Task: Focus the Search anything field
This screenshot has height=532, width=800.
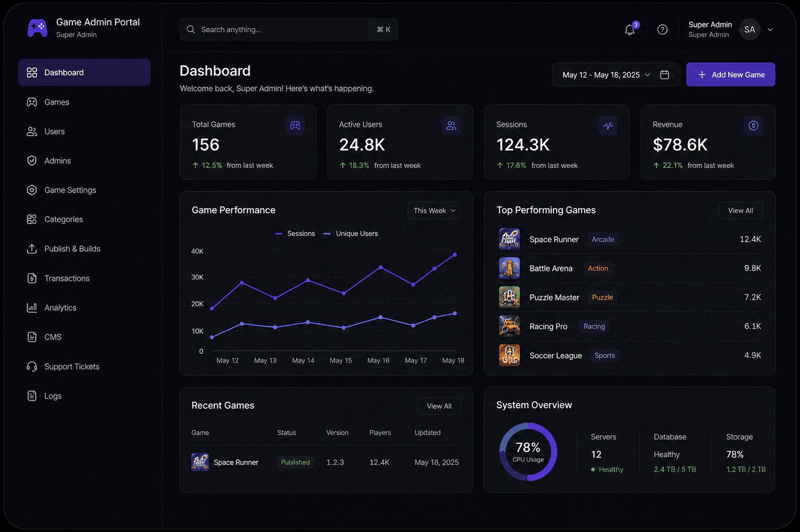Action: 289,30
